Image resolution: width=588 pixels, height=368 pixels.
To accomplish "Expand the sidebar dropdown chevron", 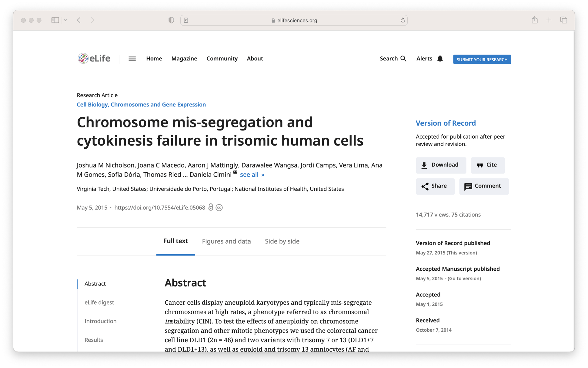I will coord(65,20).
